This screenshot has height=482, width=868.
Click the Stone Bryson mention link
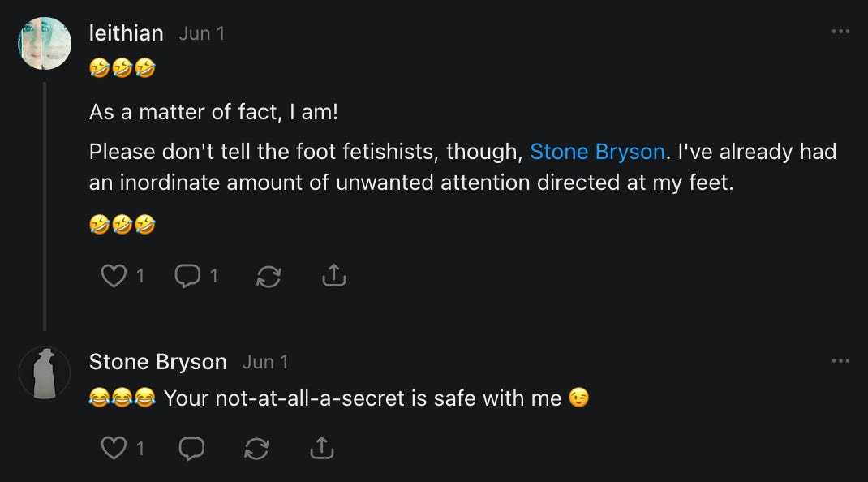(x=597, y=152)
